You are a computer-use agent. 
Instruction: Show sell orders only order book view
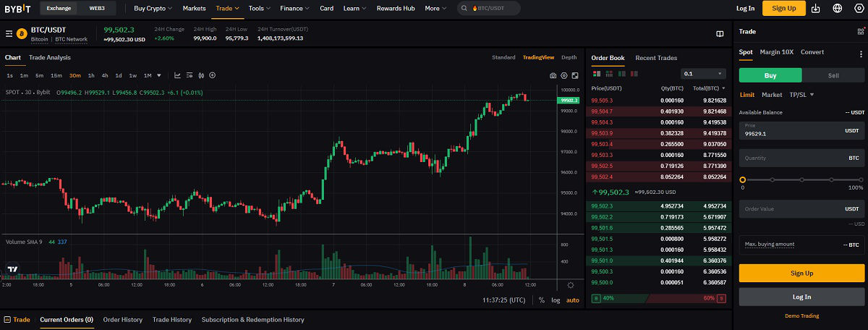[x=634, y=74]
